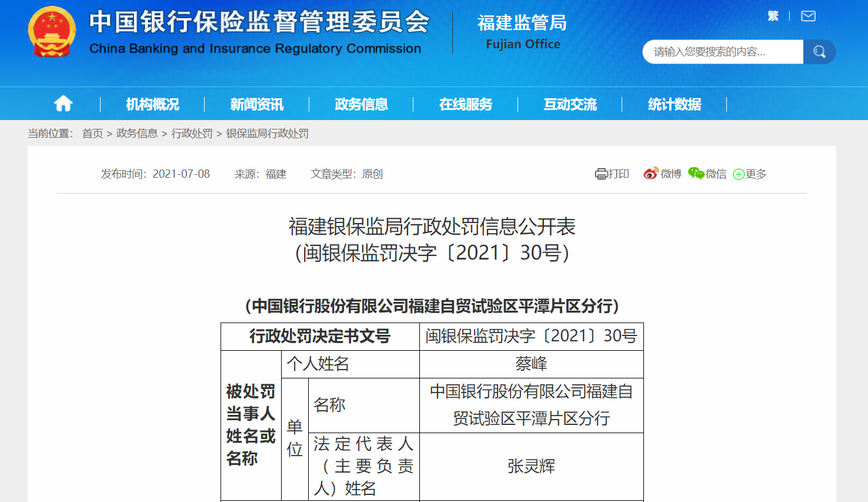
Task: Click 银保监局行政处罚 breadcrumb link
Action: pos(268,134)
